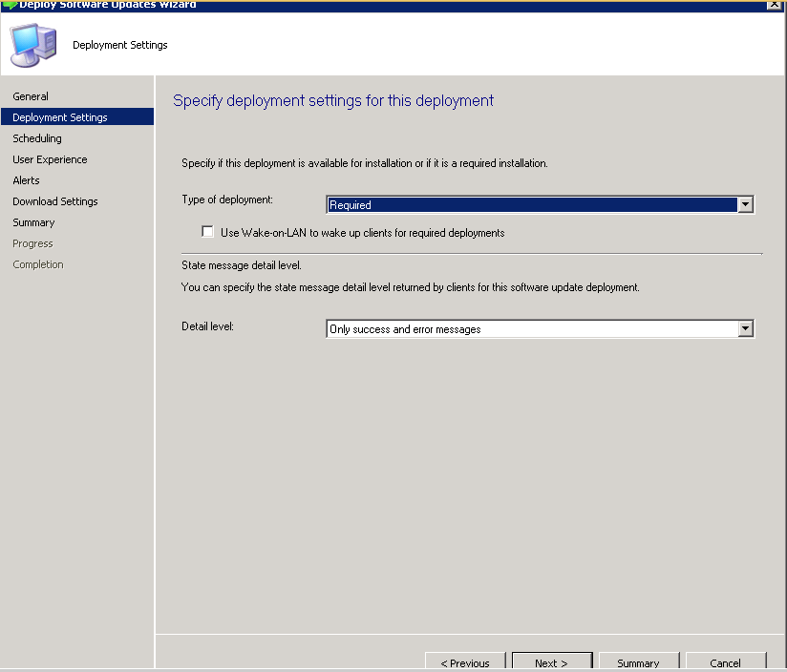This screenshot has width=787, height=672.
Task: Click the 'Only success and error messages' combo box
Action: point(540,329)
